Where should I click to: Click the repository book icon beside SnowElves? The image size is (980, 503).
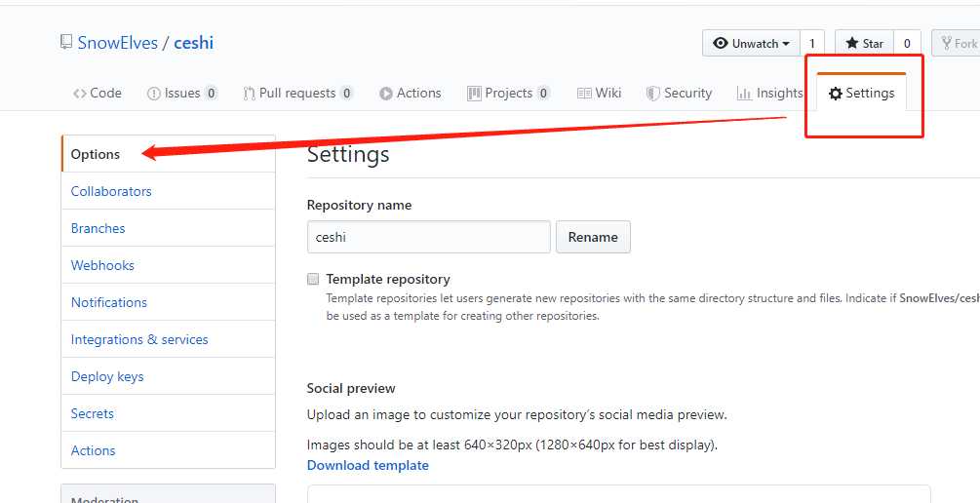click(x=66, y=43)
